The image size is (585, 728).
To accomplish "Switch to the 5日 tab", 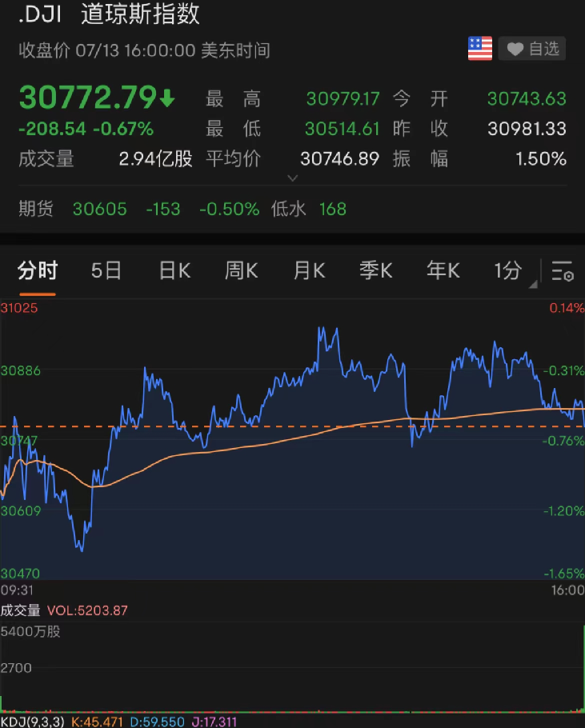I will (x=106, y=270).
